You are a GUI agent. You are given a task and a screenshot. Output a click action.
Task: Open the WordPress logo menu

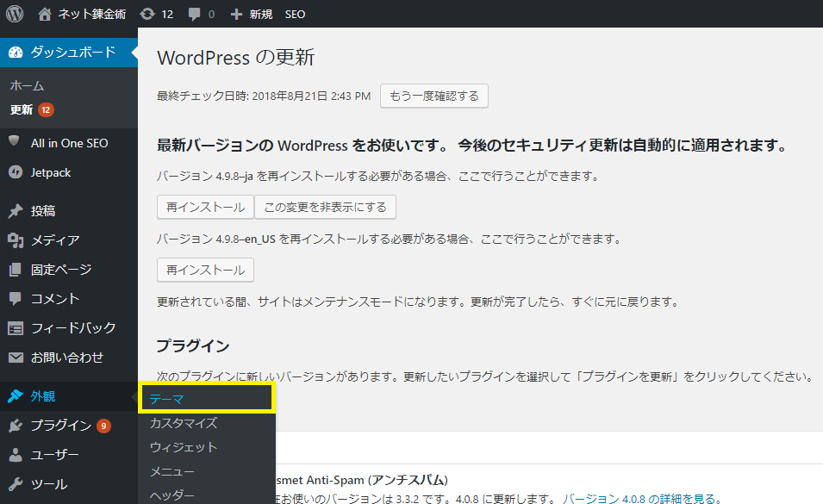tap(13, 13)
